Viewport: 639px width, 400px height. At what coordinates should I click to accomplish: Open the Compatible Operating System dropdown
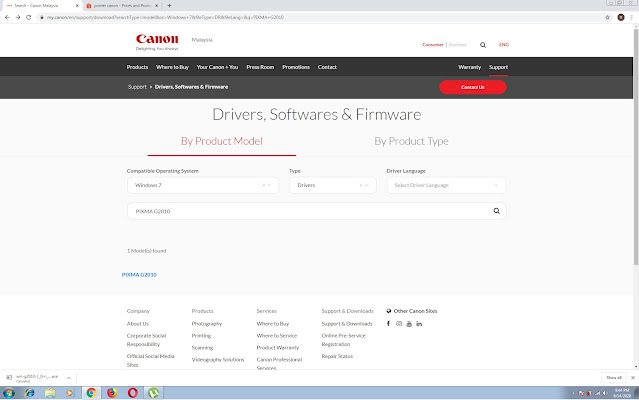click(x=203, y=185)
